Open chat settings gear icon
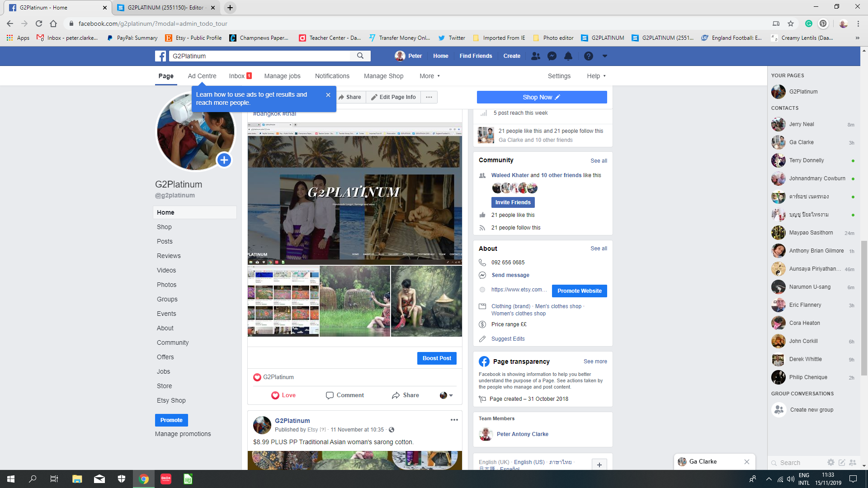Image resolution: width=868 pixels, height=488 pixels. pyautogui.click(x=831, y=462)
